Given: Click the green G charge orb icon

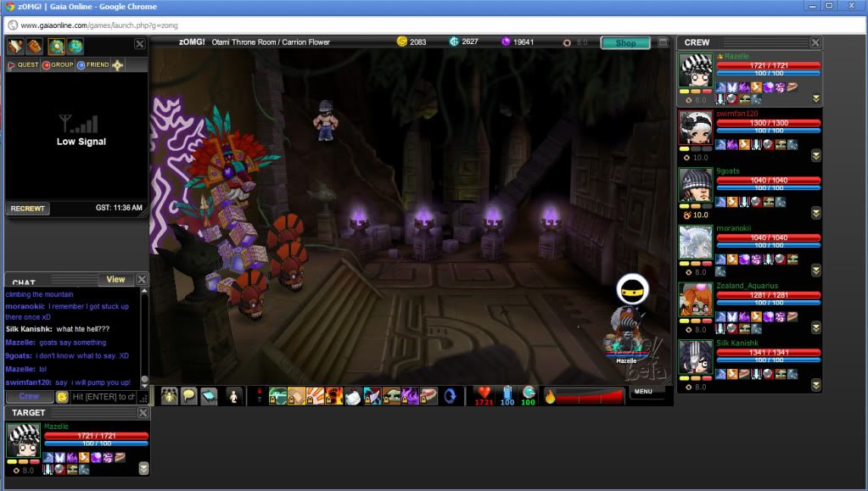Looking at the screenshot, I should [529, 393].
